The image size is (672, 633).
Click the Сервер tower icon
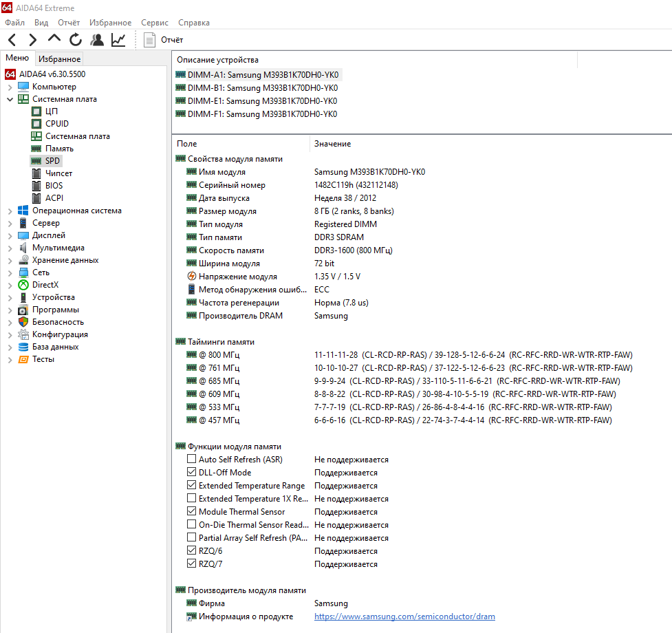(x=23, y=223)
